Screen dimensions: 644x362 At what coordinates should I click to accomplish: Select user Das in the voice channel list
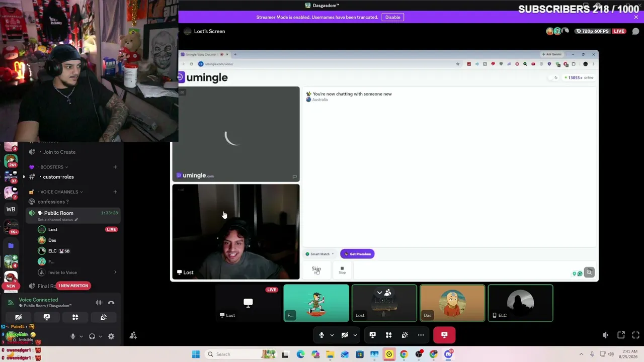point(52,240)
